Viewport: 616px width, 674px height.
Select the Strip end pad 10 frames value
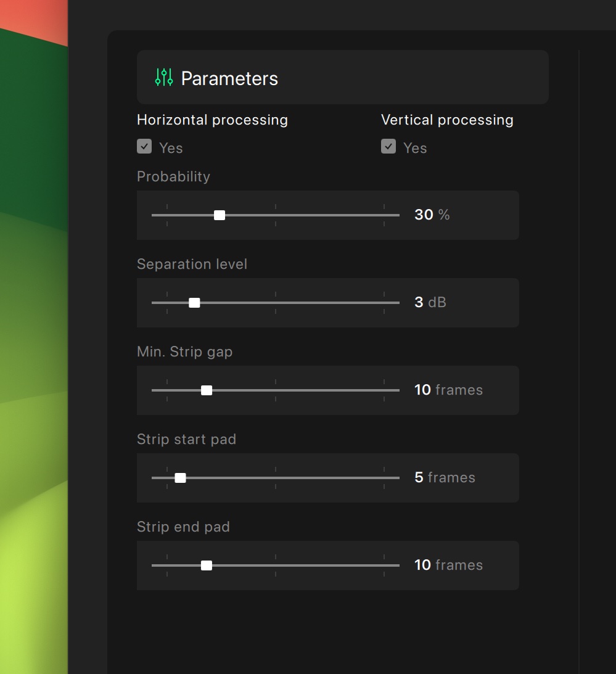(448, 565)
